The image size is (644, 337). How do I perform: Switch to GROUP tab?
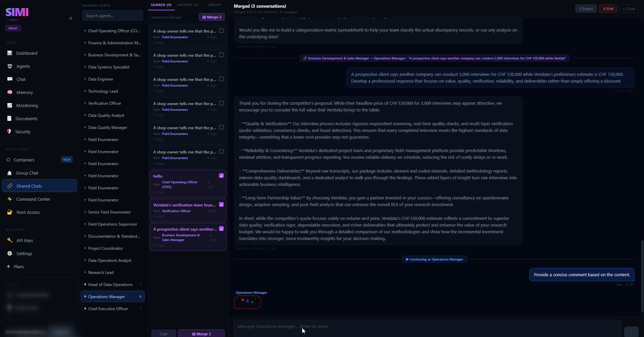point(214,5)
